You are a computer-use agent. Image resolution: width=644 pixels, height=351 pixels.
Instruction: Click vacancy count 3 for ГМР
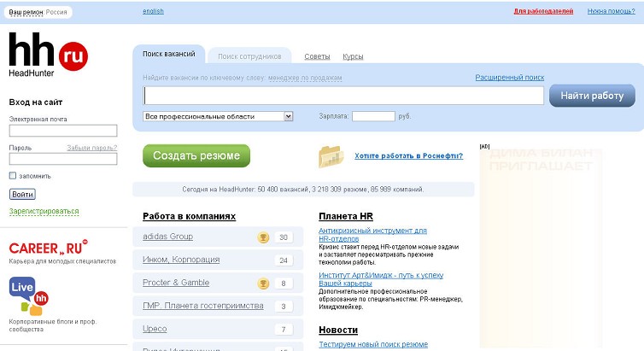pyautogui.click(x=284, y=307)
